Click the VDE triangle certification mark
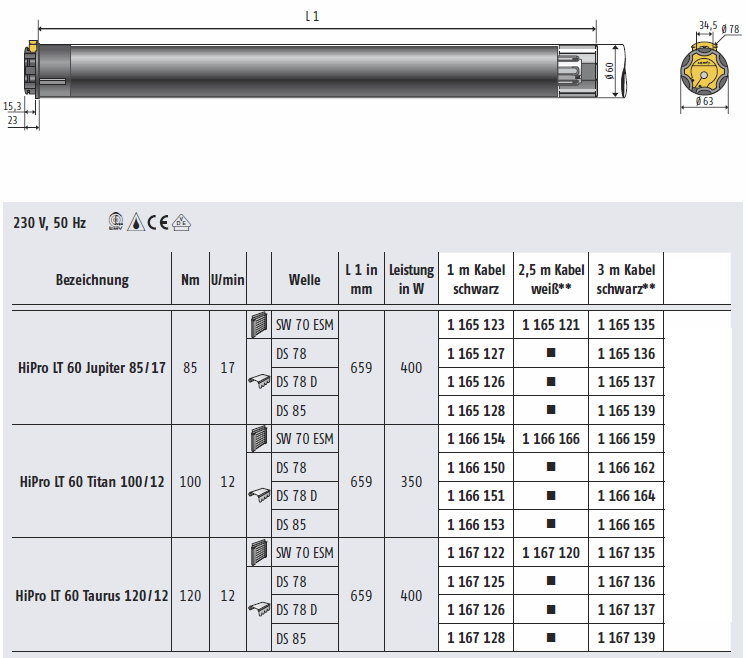The width and height of the screenshot is (746, 658). [182, 222]
